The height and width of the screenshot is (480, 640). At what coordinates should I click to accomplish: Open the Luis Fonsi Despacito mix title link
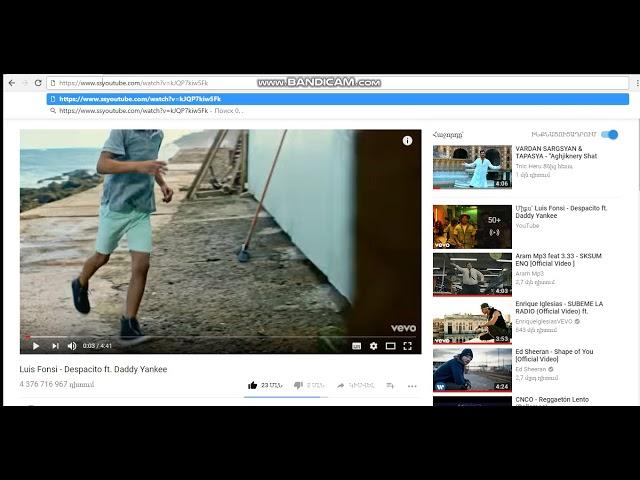pyautogui.click(x=561, y=212)
